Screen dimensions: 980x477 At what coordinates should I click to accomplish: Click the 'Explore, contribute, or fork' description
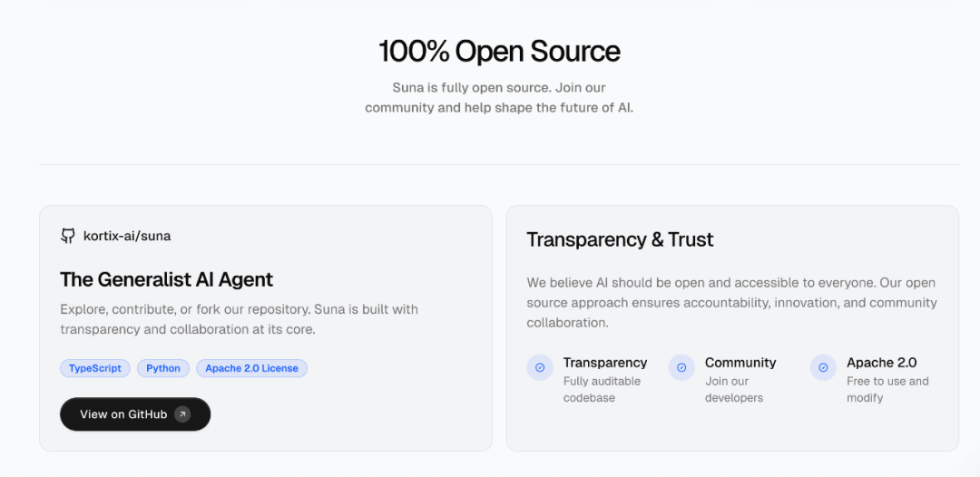coord(240,319)
